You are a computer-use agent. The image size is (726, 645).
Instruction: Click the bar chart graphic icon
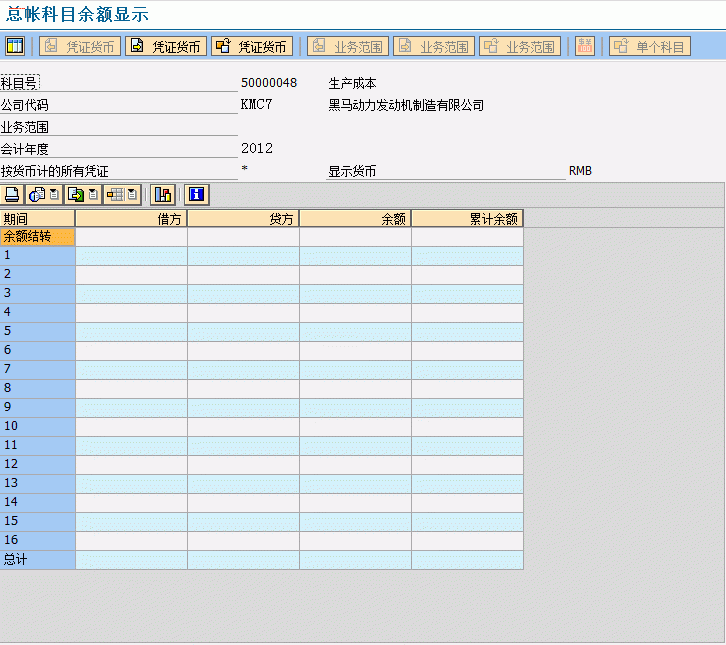click(x=163, y=194)
